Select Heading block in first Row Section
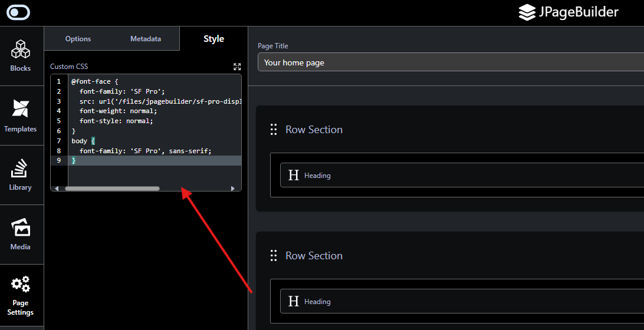Viewport: 644px width, 330px height. pos(462,175)
